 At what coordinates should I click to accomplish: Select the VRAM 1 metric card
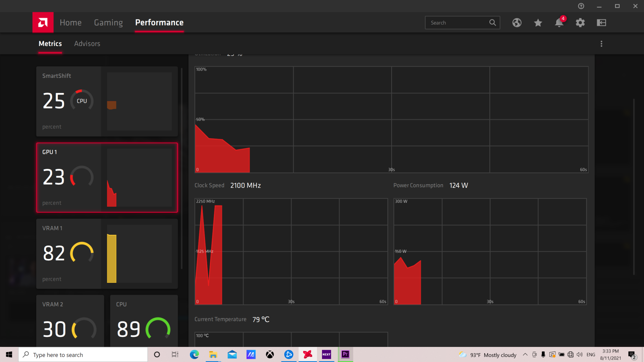point(107,254)
